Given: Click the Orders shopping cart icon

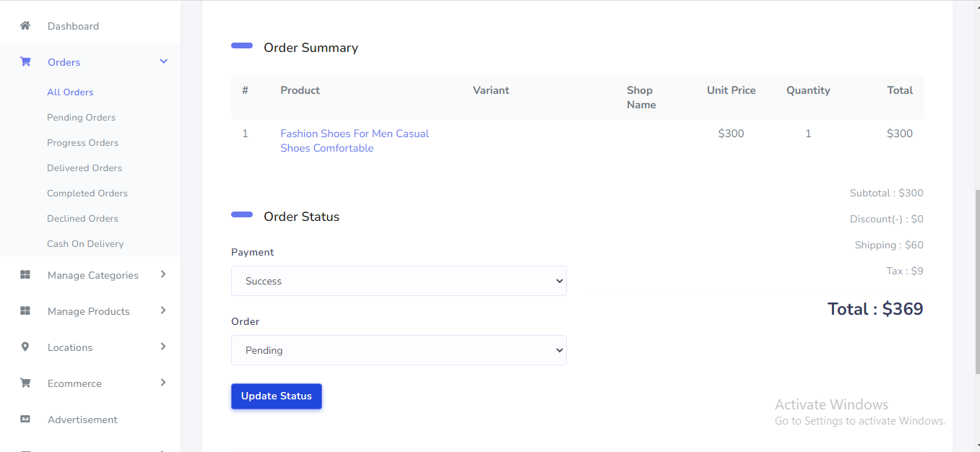Looking at the screenshot, I should (x=25, y=62).
